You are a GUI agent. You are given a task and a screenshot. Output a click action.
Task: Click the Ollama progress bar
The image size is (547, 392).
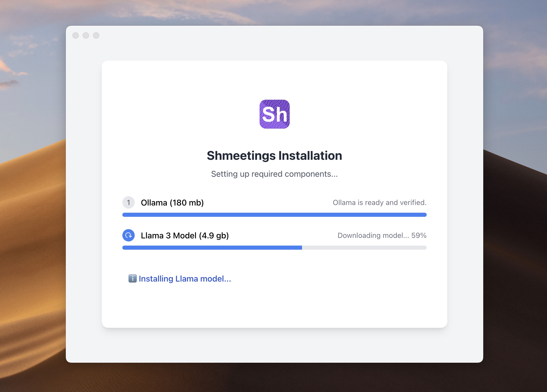[x=274, y=215]
